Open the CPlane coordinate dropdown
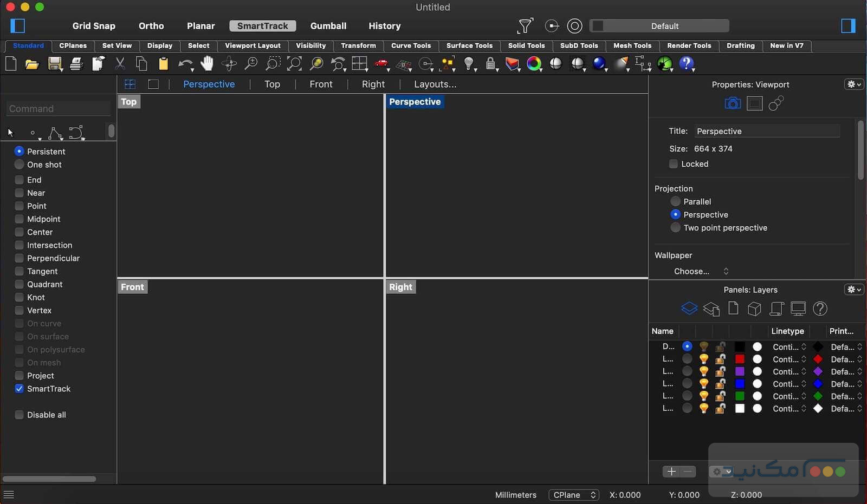Viewport: 867px width, 504px height. tap(574, 495)
